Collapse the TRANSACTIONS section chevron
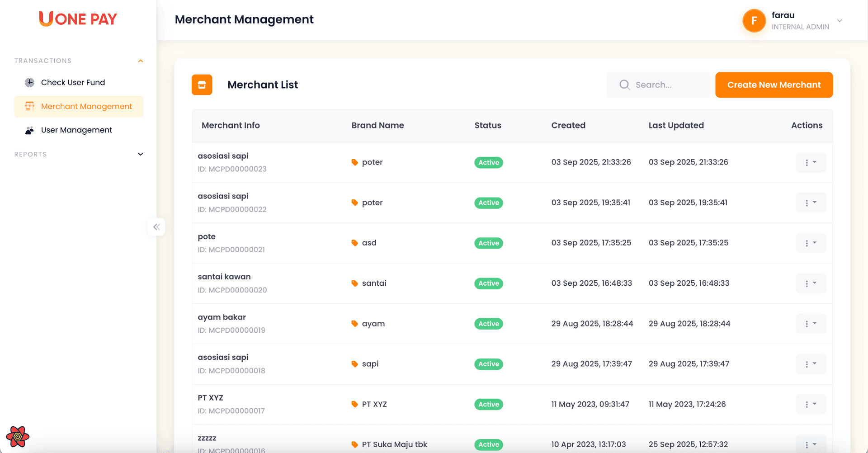868x453 pixels. pyautogui.click(x=140, y=61)
